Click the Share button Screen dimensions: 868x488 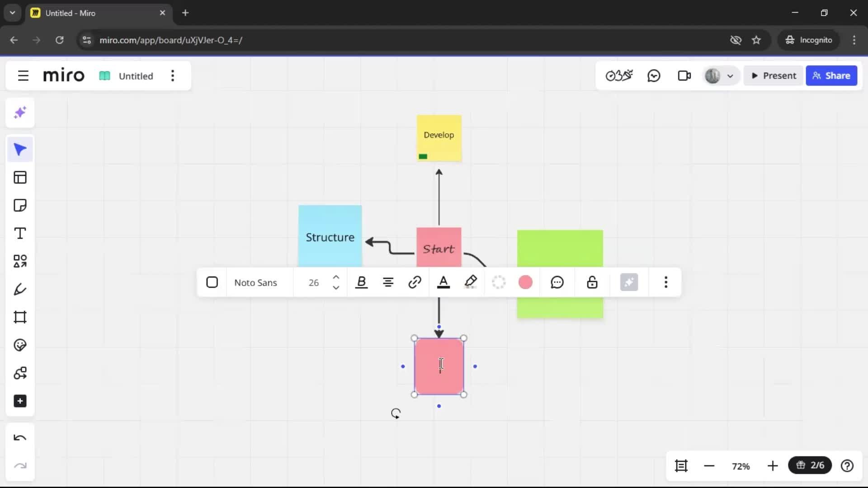click(831, 75)
